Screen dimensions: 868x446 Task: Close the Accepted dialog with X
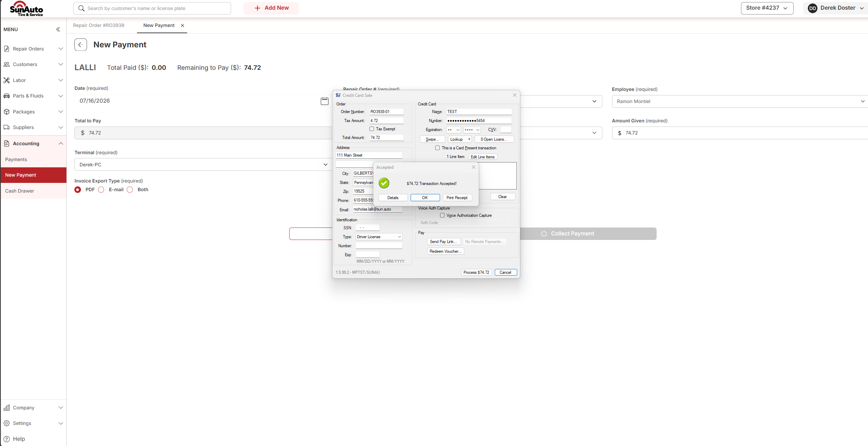[x=474, y=167]
